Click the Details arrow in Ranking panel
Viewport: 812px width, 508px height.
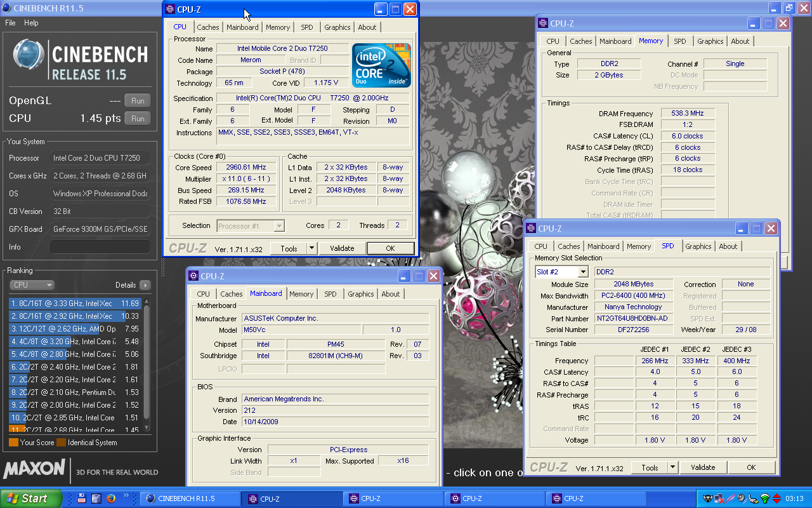[x=145, y=285]
